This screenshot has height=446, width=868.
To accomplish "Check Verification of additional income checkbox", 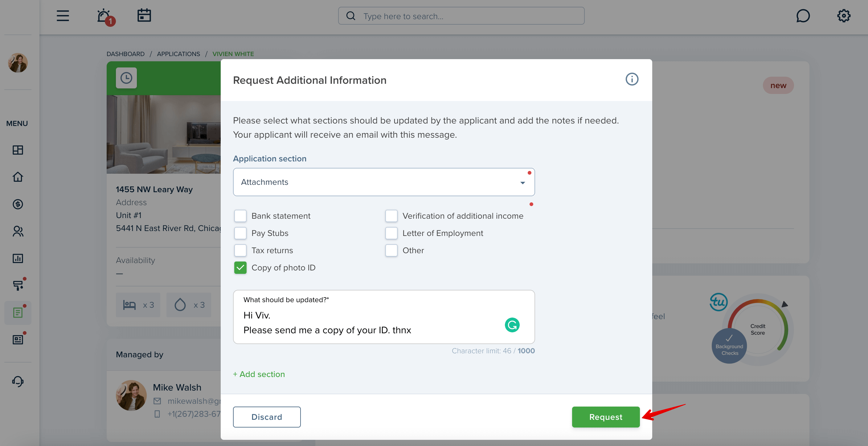I will click(x=391, y=216).
